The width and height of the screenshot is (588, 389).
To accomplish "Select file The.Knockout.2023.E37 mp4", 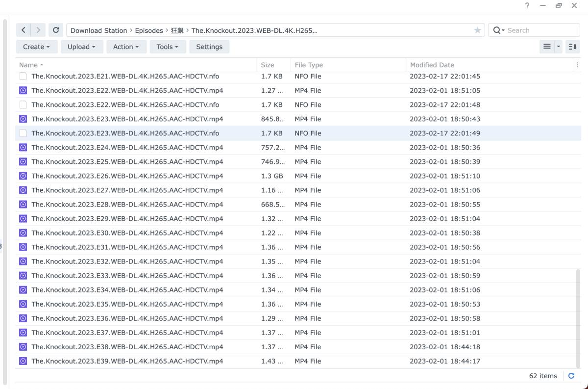I will (298, 332).
